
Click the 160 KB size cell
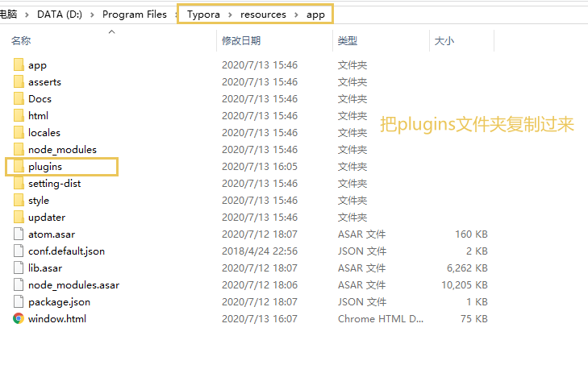471,234
